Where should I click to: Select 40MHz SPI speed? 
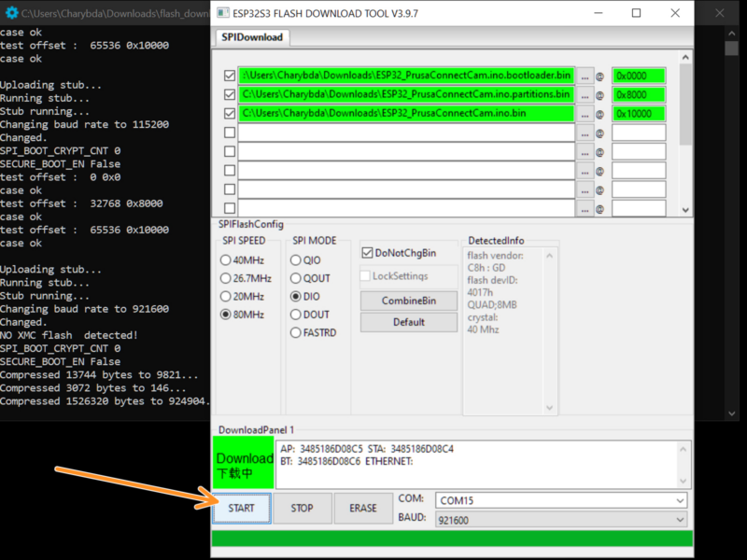(x=225, y=260)
